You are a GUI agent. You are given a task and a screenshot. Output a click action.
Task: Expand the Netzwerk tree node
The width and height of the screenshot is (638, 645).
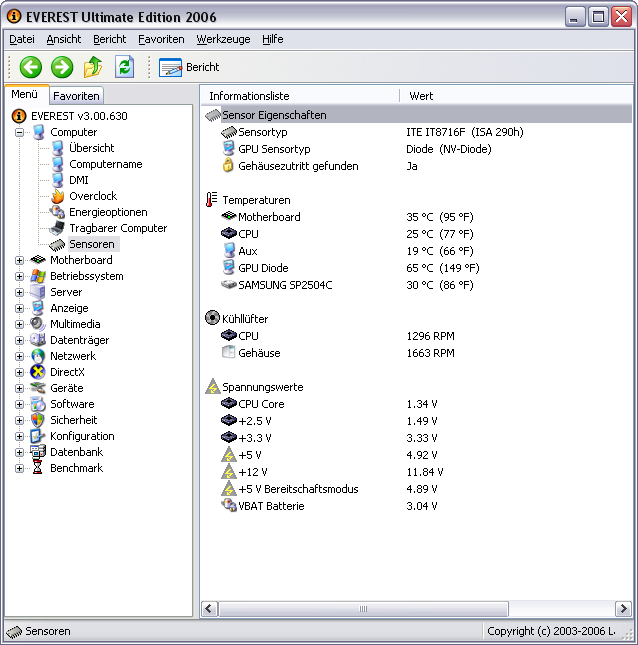pyautogui.click(x=19, y=356)
